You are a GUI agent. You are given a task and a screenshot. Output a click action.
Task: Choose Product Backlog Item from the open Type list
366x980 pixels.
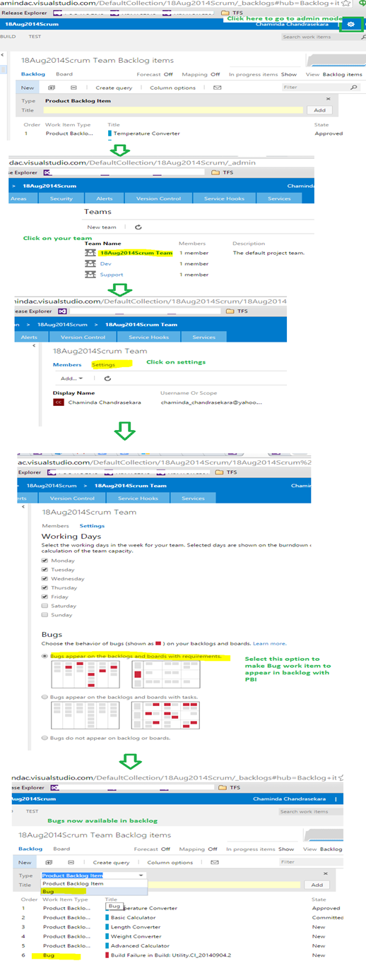(95, 883)
